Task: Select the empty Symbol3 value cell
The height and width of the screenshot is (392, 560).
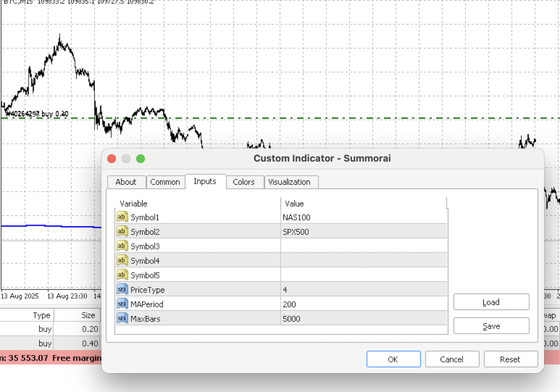Action: click(364, 246)
